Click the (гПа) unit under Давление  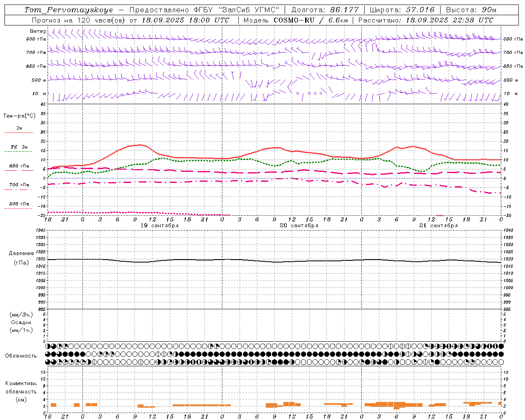[21, 263]
